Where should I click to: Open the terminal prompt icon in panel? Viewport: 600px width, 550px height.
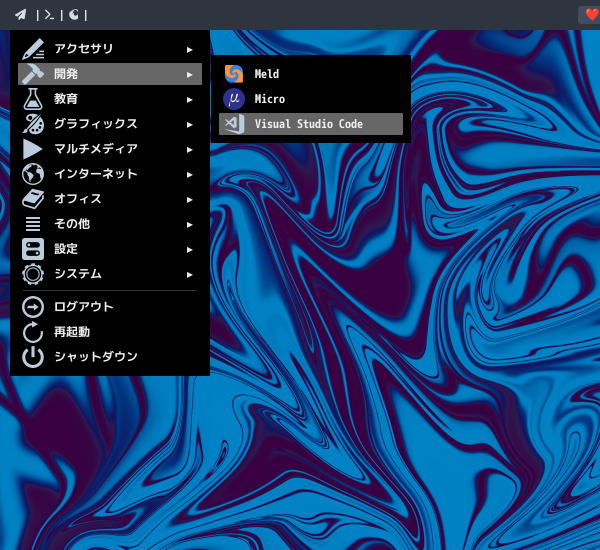pyautogui.click(x=49, y=15)
